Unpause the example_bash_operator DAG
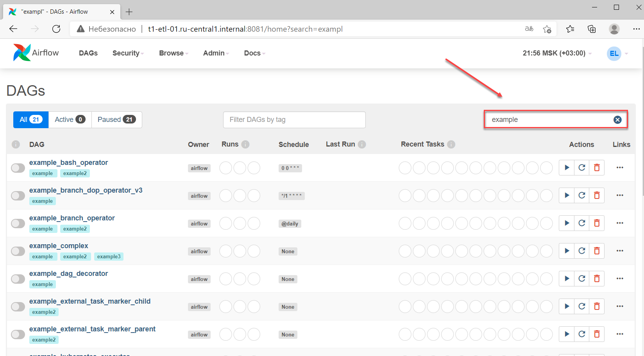 [18, 168]
